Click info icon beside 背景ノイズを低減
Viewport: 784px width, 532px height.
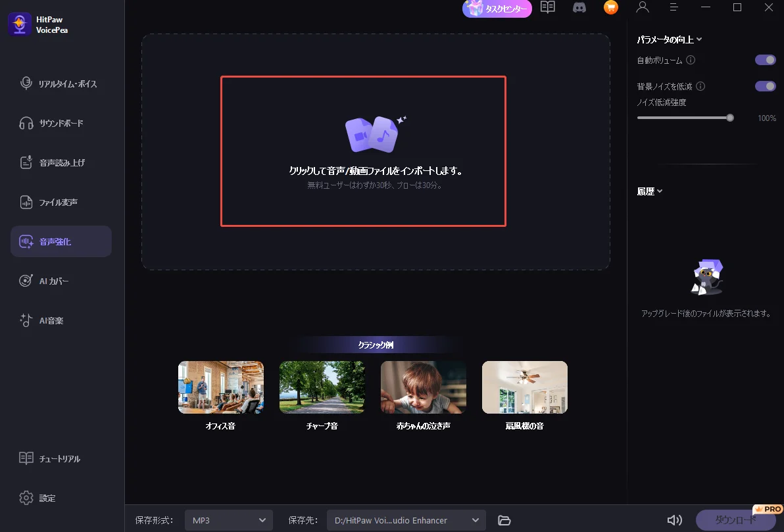pos(700,86)
